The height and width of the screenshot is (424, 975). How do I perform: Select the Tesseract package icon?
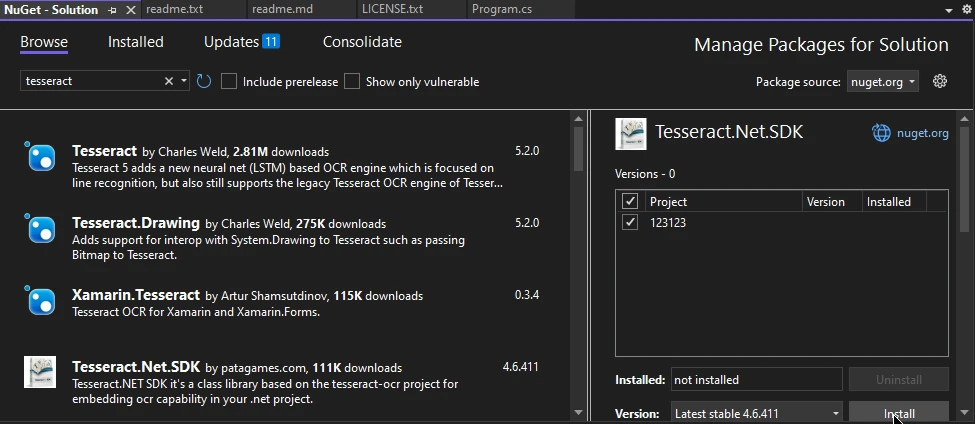click(x=40, y=157)
